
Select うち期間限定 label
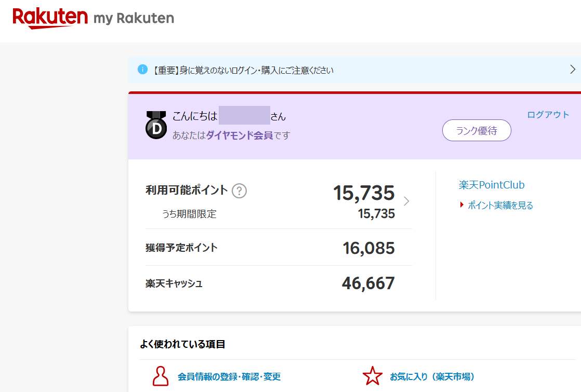[x=189, y=214]
